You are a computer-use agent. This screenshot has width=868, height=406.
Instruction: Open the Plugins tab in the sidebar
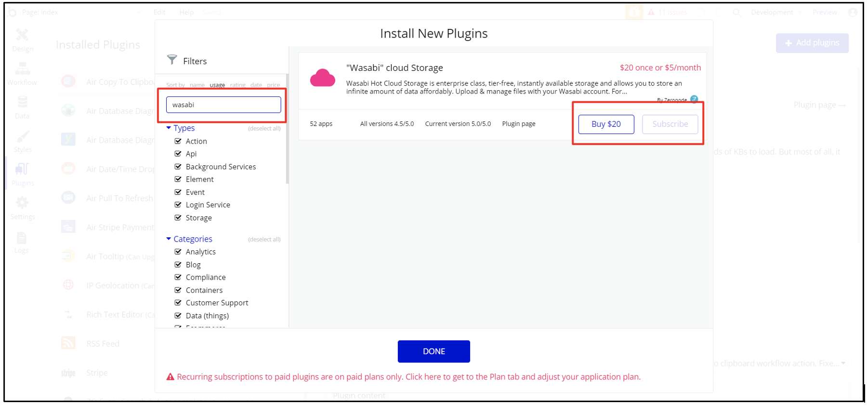coord(22,175)
